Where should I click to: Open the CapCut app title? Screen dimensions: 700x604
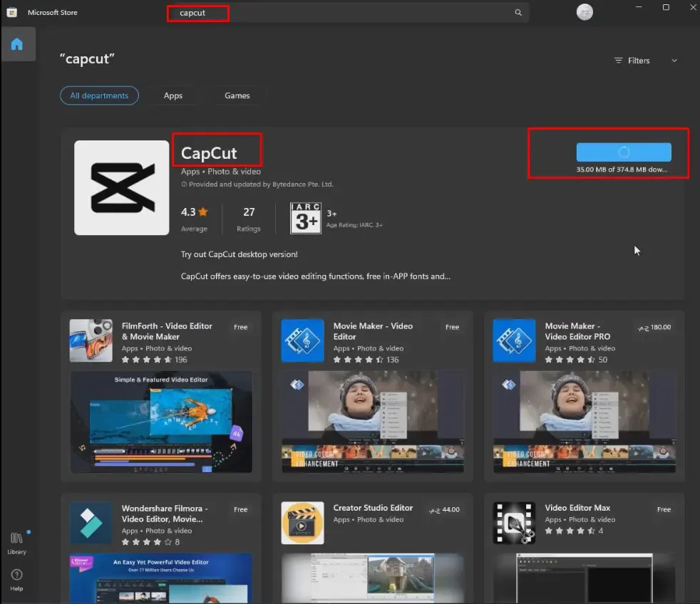pos(209,153)
